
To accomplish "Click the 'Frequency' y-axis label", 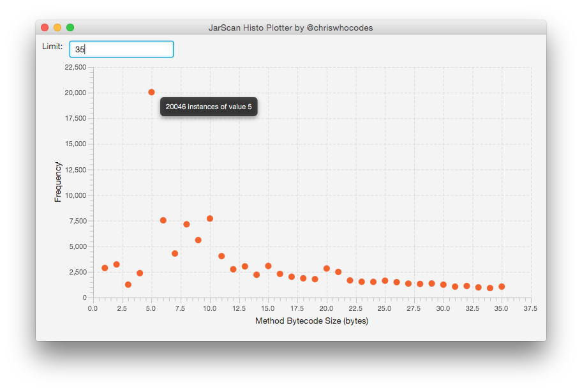I will point(57,182).
